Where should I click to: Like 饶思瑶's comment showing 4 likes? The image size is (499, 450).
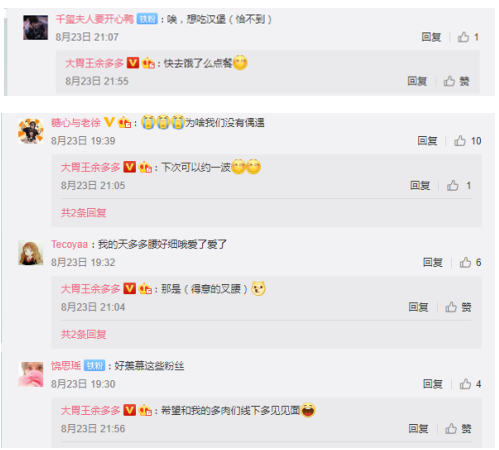[x=470, y=384]
